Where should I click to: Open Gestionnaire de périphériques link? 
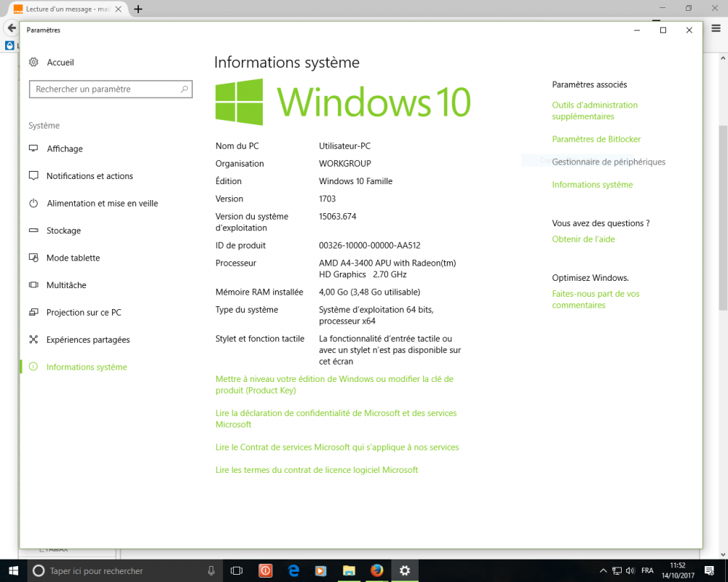click(609, 162)
